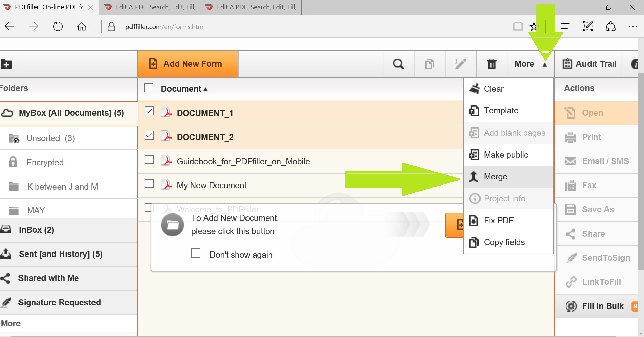Switch to third Edit A PDF tab
This screenshot has height=337, width=644.
click(251, 7)
